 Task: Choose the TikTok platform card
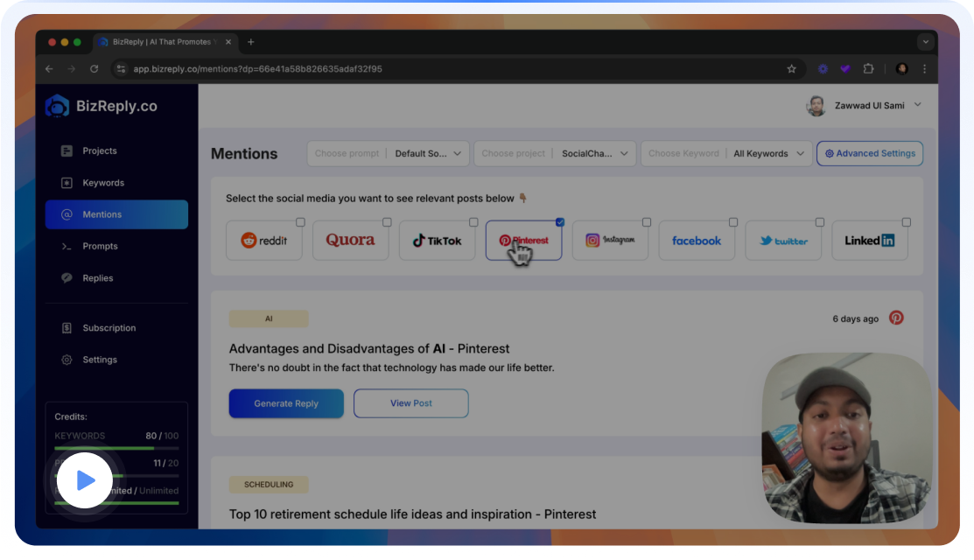[437, 241]
